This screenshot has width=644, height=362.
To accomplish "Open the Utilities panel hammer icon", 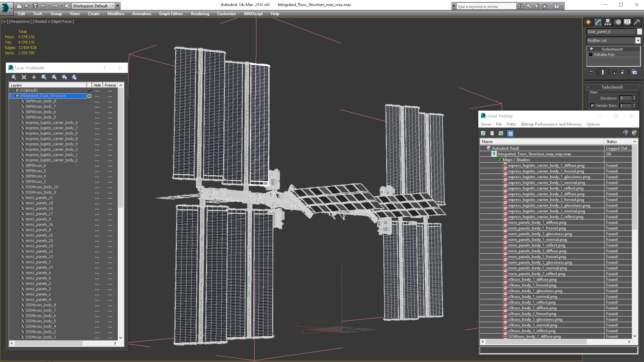I will (637, 22).
